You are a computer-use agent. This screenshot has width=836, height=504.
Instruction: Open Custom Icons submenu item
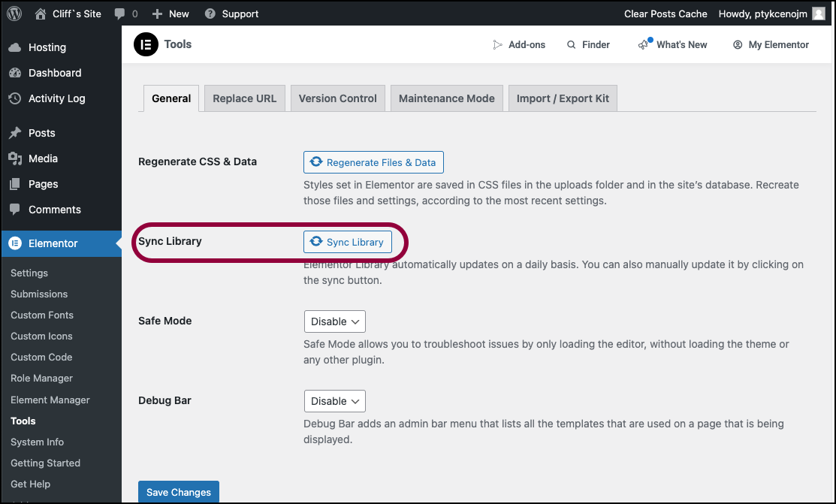click(x=41, y=336)
